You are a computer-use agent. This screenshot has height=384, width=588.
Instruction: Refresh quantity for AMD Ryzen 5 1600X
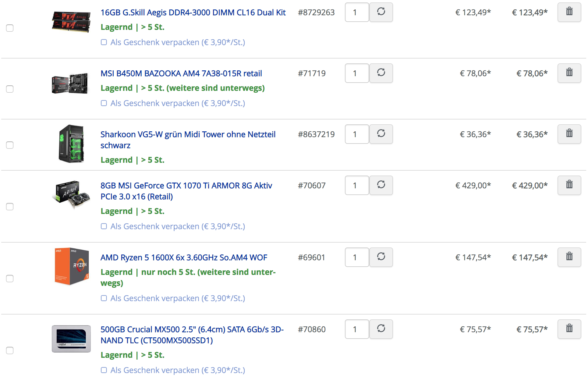click(x=381, y=257)
